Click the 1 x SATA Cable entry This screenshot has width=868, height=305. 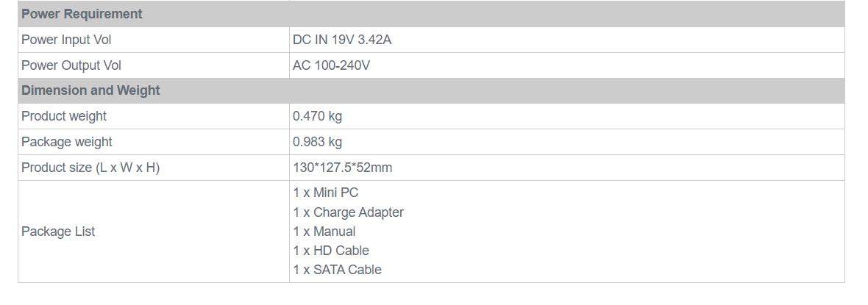click(338, 270)
